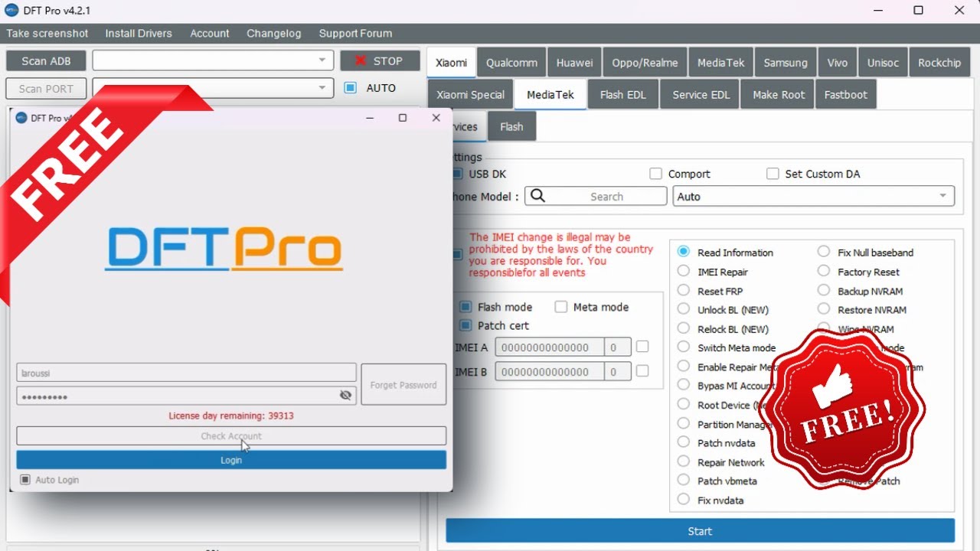Toggle the USB DK checkbox
The image size is (980, 551).
(x=458, y=174)
